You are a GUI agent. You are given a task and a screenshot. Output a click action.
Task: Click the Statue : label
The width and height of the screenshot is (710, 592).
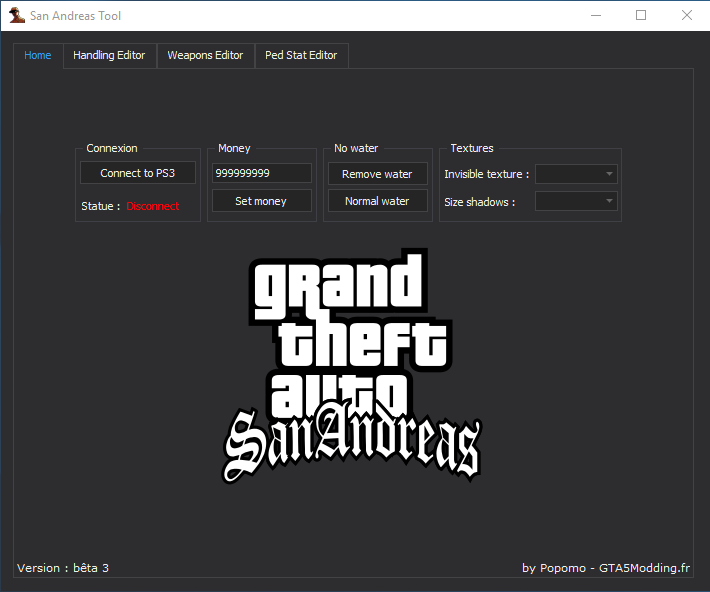(101, 206)
